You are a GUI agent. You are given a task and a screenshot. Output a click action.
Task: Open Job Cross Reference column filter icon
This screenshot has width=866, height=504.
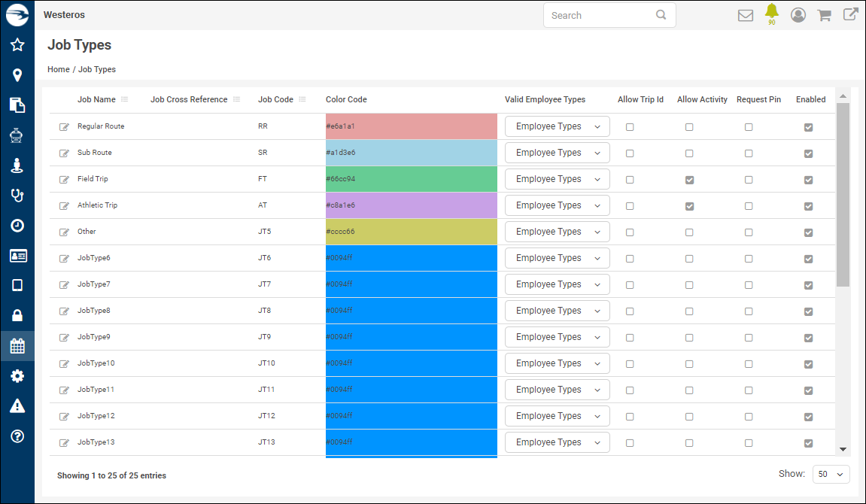(237, 99)
